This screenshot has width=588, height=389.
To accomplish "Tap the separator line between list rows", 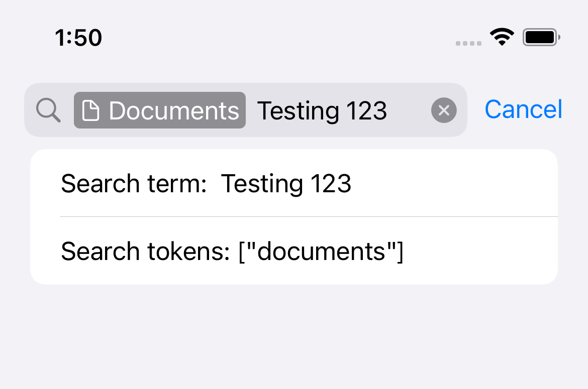I will pos(309,216).
